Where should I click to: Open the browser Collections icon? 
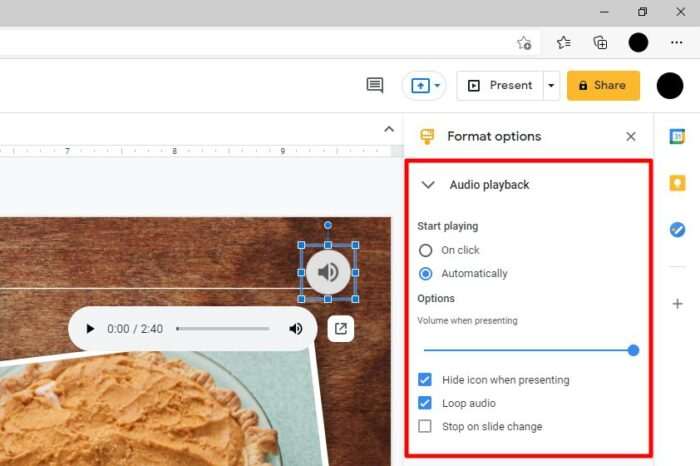[x=600, y=43]
